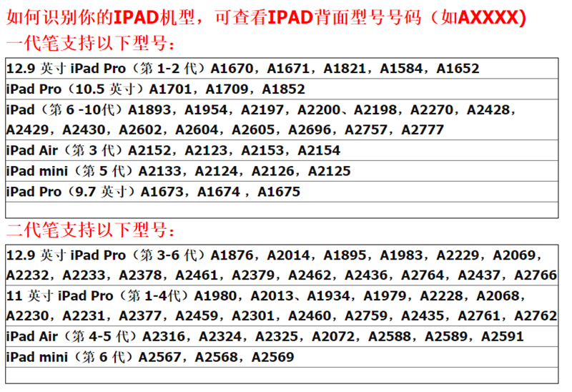The image size is (572, 392).
Task: Click model number A2378
Action: click(x=140, y=275)
